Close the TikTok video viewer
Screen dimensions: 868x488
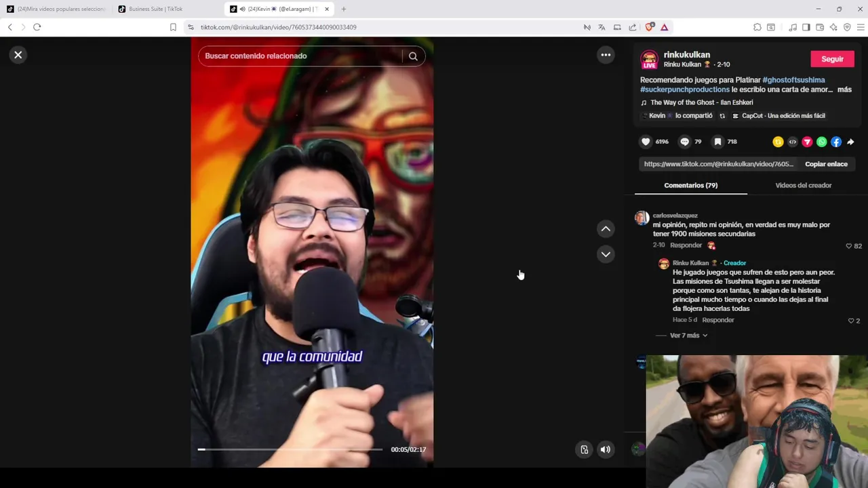click(18, 55)
